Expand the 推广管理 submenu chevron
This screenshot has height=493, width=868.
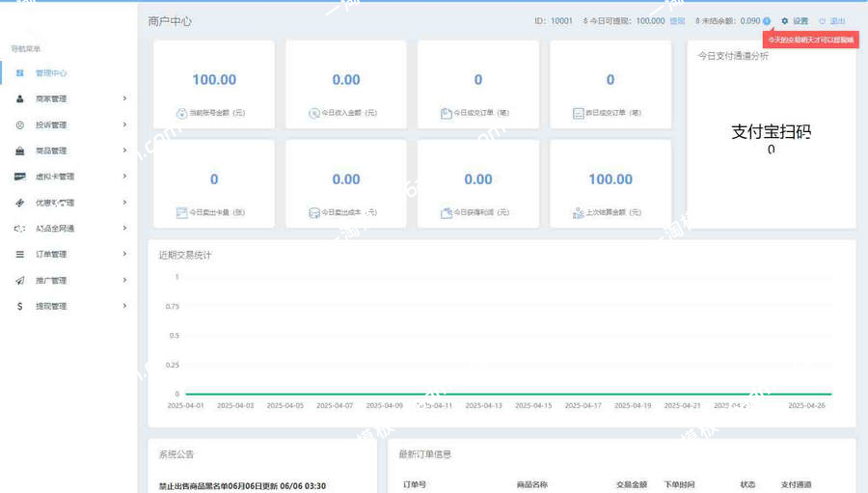[124, 280]
